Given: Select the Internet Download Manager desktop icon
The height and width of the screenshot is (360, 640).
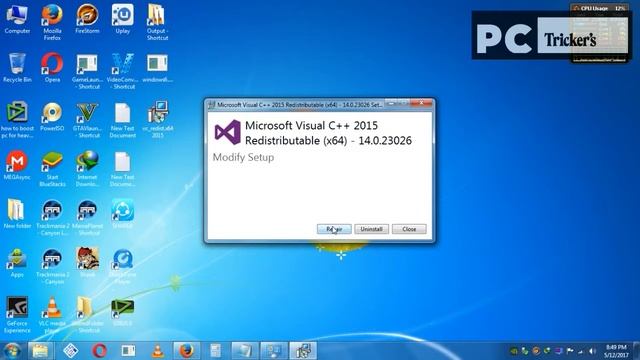Looking at the screenshot, I should pyautogui.click(x=87, y=169).
